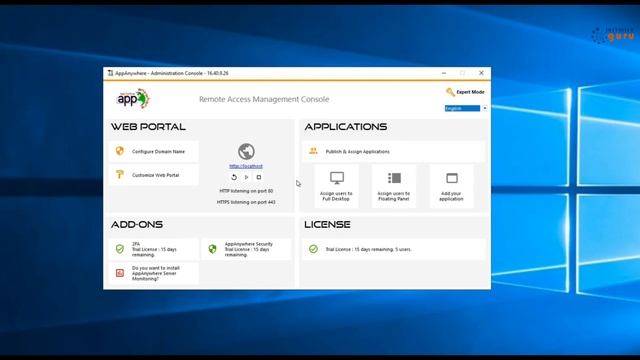Click the Remote Access Management Console heading
The height and width of the screenshot is (360, 640).
264,99
